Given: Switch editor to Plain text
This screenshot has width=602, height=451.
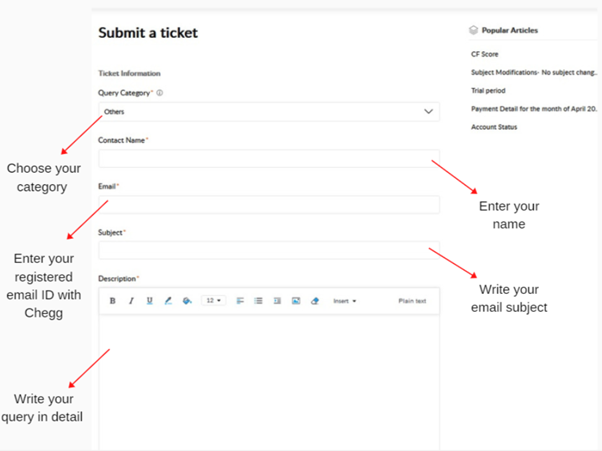Looking at the screenshot, I should (x=412, y=301).
